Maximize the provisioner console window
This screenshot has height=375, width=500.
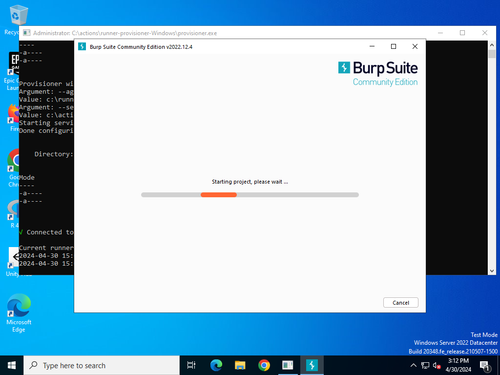[x=462, y=33]
